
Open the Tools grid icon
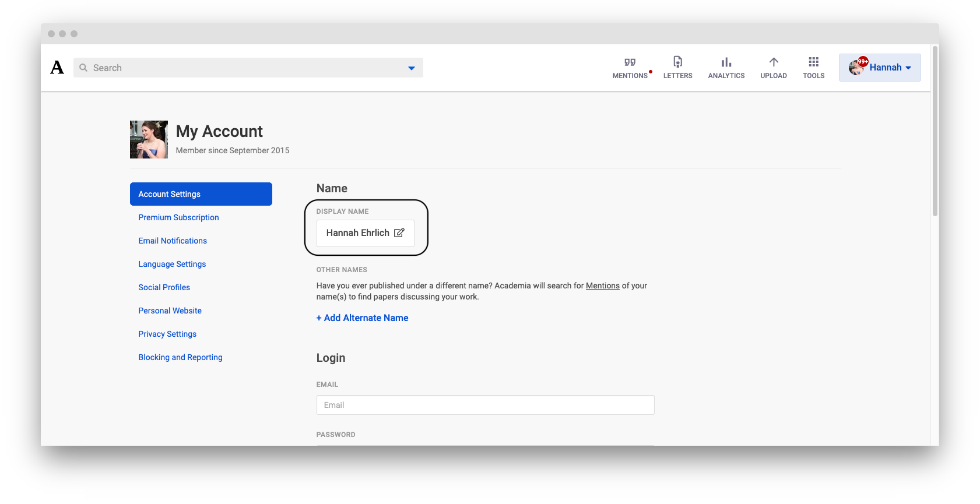tap(813, 62)
